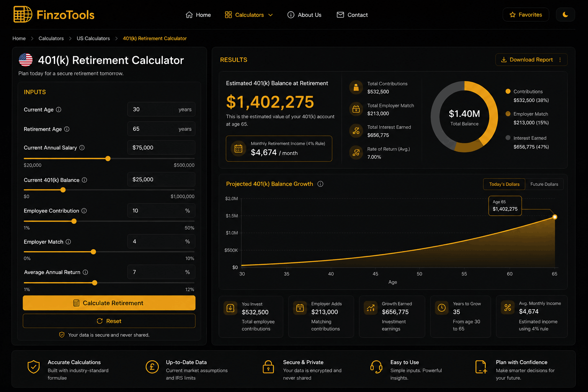Viewport: 588px width, 392px height.
Task: Click Contributions legend swatch
Action: click(508, 91)
